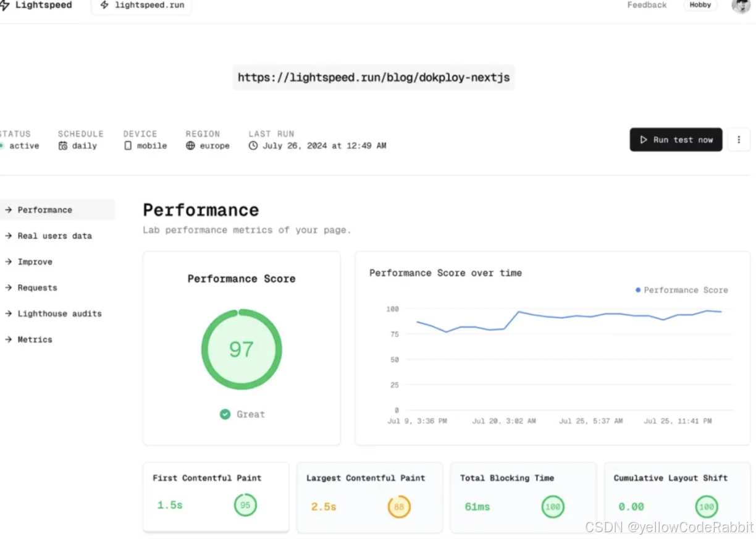Select Performance in the sidebar
Viewport: 756px width, 539px height.
pos(57,210)
